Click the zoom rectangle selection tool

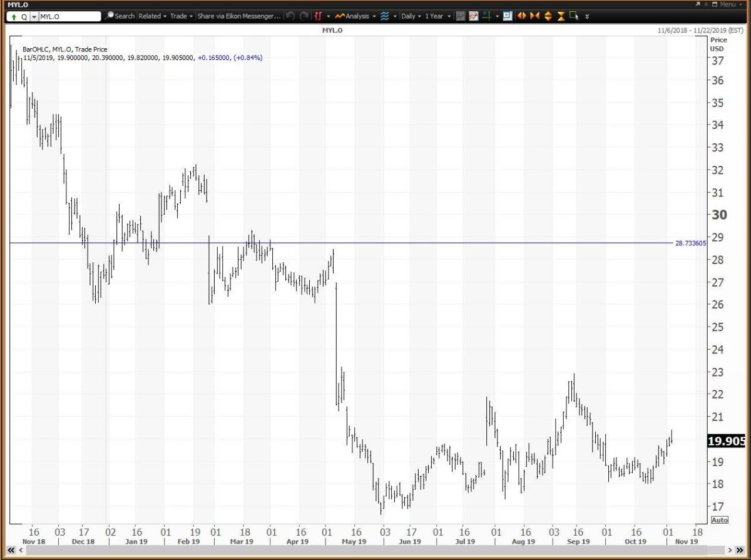point(574,16)
